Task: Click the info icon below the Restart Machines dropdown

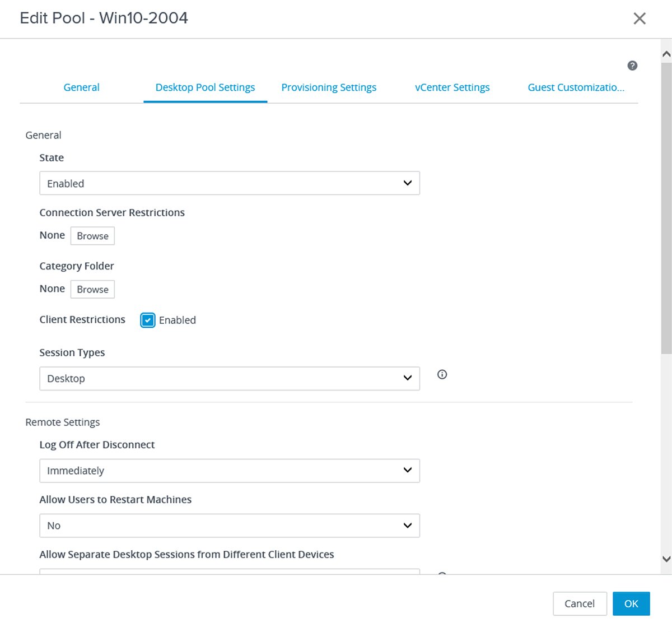Action: coord(442,575)
